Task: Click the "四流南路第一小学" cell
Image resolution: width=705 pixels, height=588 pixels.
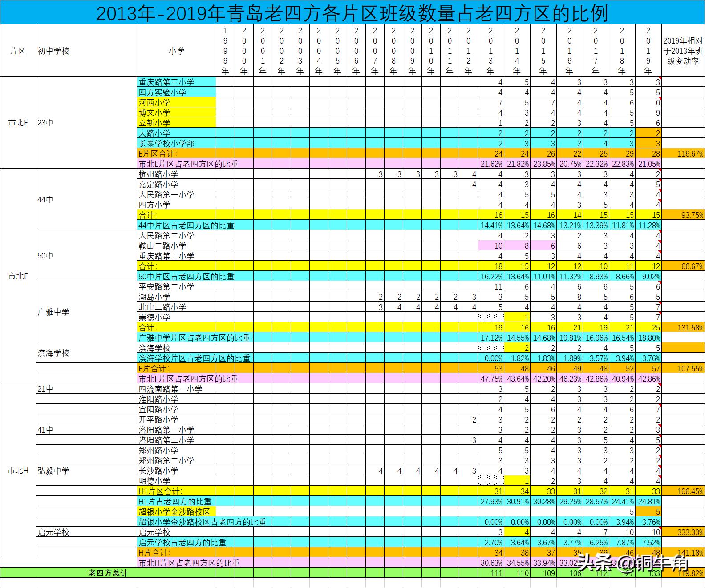Action: (177, 389)
